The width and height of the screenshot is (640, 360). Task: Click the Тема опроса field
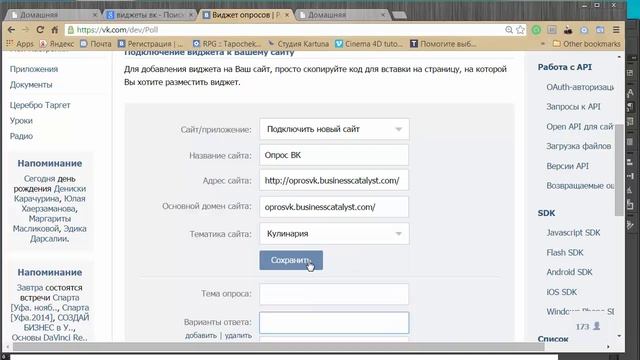click(334, 294)
